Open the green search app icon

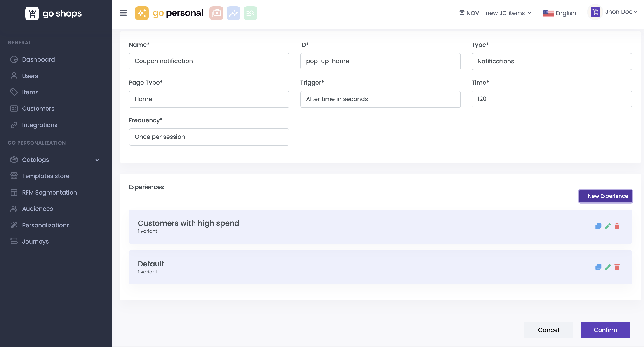[x=250, y=13]
